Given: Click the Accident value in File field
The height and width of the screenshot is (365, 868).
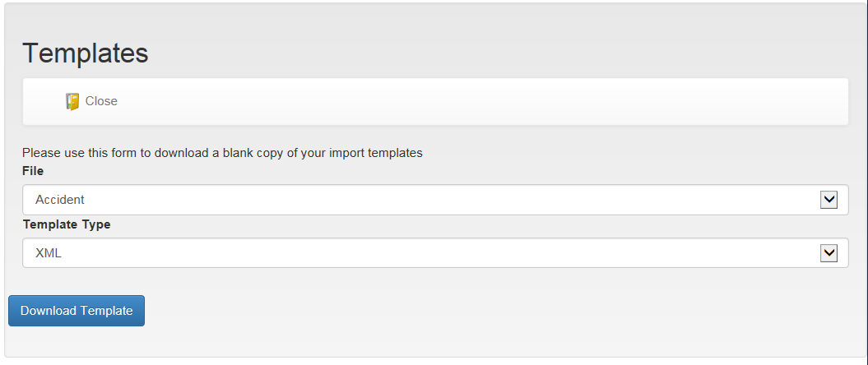Looking at the screenshot, I should click(x=60, y=200).
